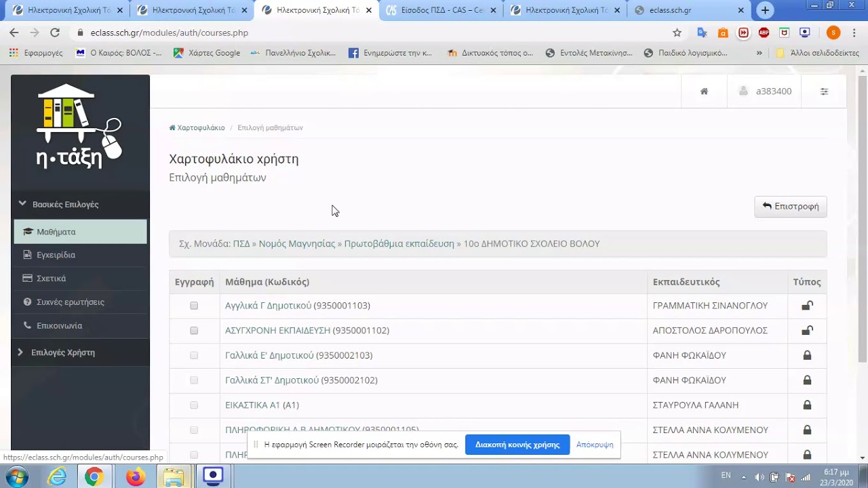Open the ΕΙΚΑΣΤΙΚΑ Α1 course link

point(252,405)
